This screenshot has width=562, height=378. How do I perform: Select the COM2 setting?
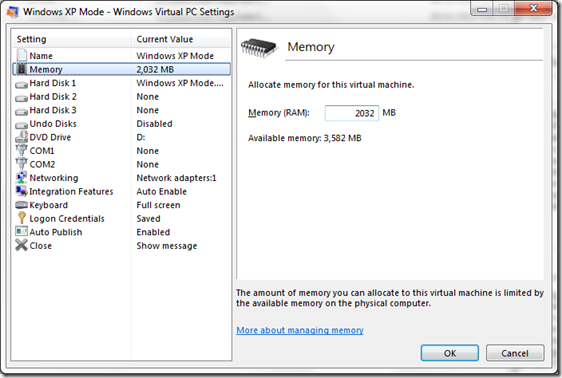pyautogui.click(x=122, y=164)
